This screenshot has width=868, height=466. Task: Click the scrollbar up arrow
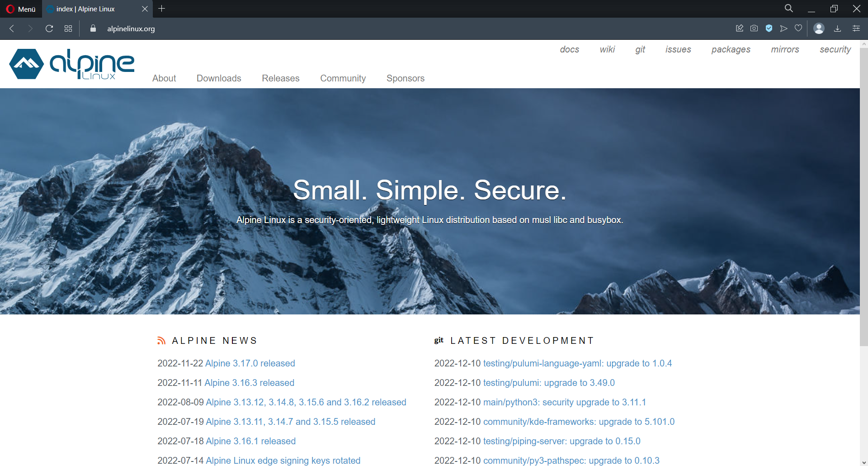point(864,44)
